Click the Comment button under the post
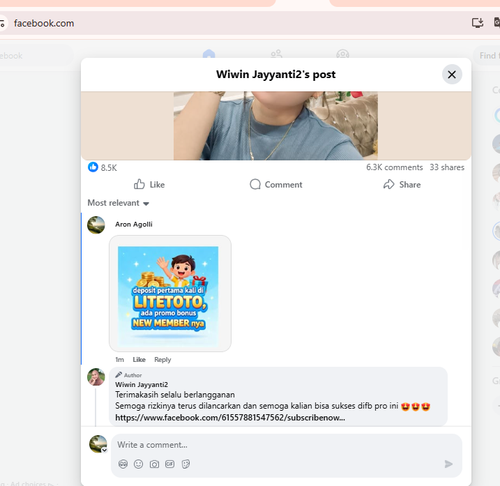The image size is (500, 486). 276,184
